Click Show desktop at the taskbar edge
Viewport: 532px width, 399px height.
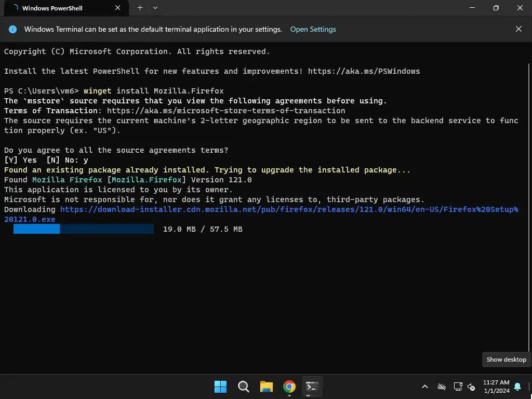(x=529, y=387)
